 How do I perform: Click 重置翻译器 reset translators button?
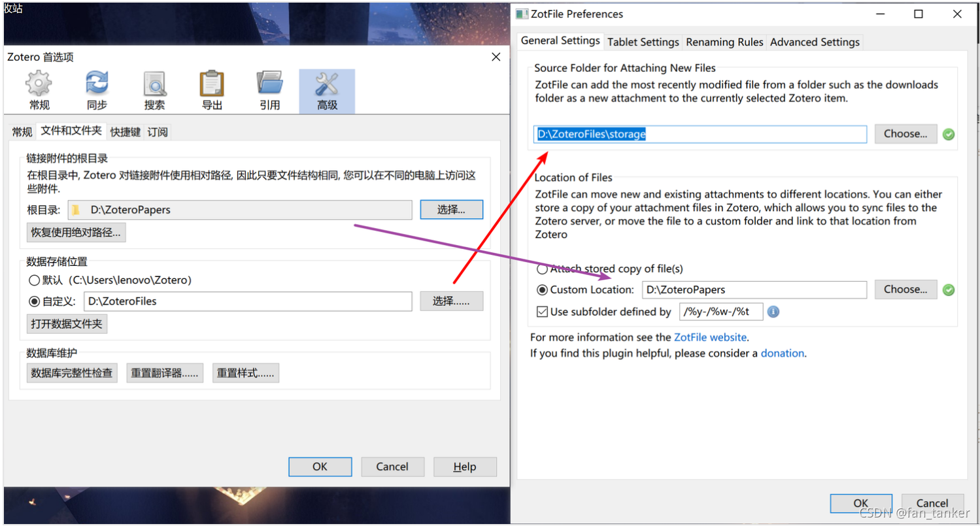tap(165, 373)
